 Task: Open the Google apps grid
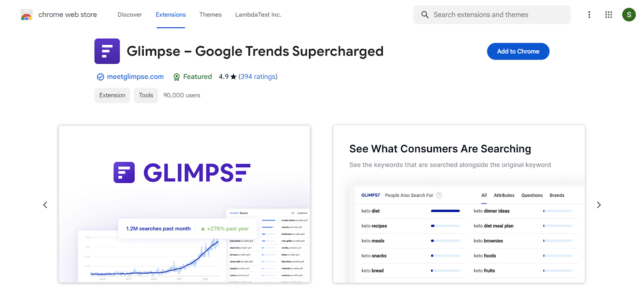point(608,15)
